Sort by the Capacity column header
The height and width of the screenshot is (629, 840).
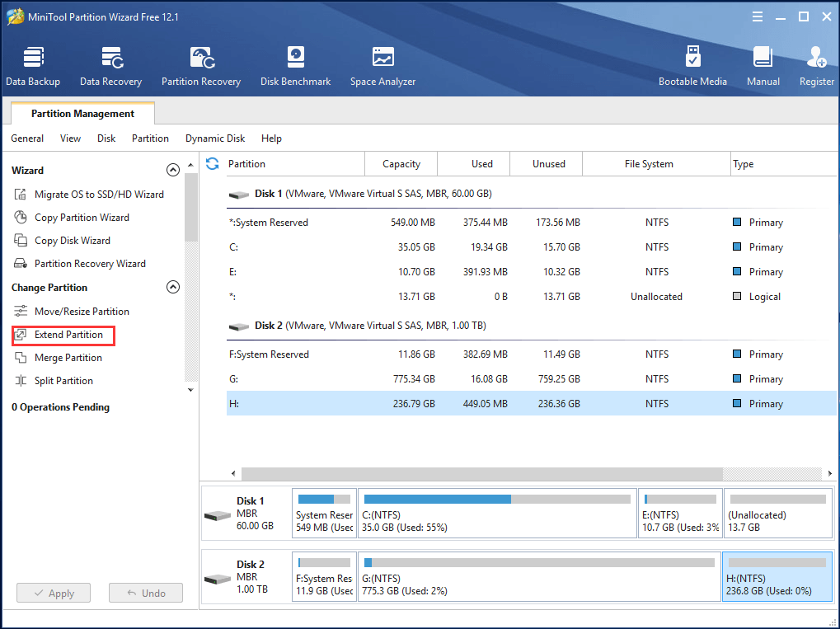pyautogui.click(x=401, y=163)
